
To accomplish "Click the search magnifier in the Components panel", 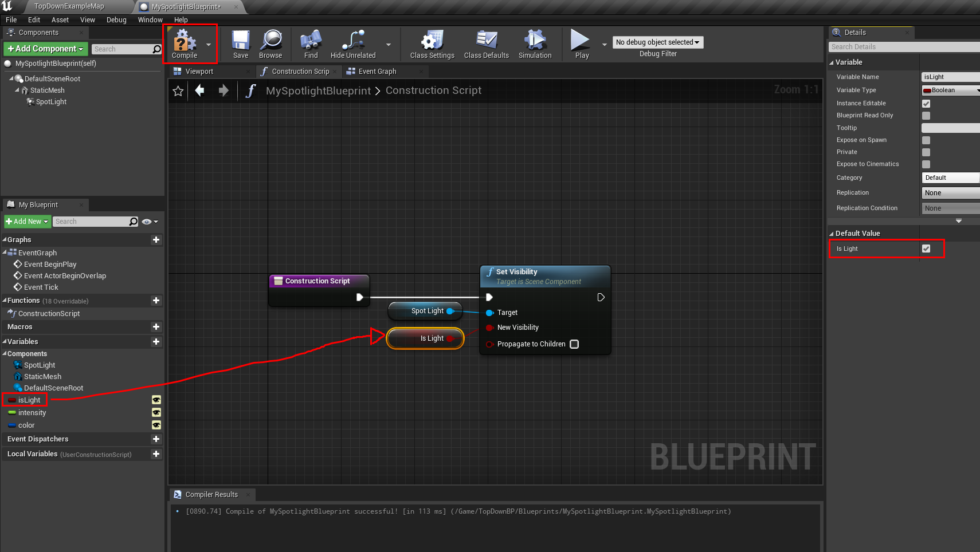I will tap(156, 49).
